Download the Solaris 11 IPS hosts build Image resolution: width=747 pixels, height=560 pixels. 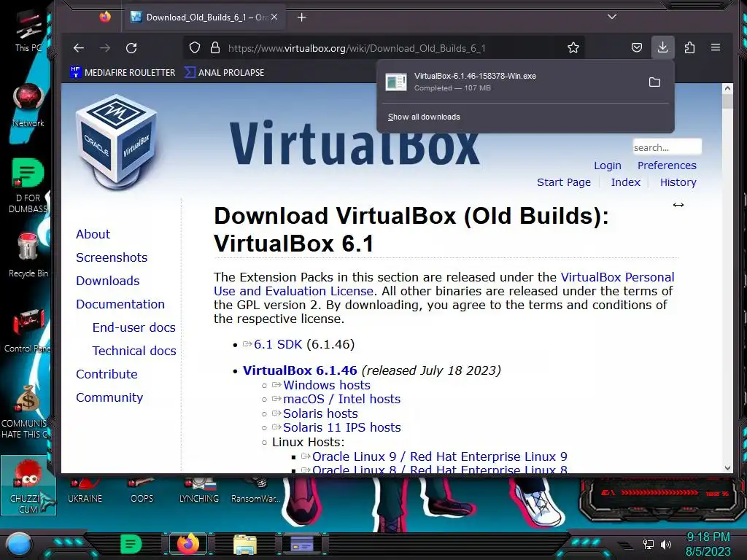[x=341, y=427]
